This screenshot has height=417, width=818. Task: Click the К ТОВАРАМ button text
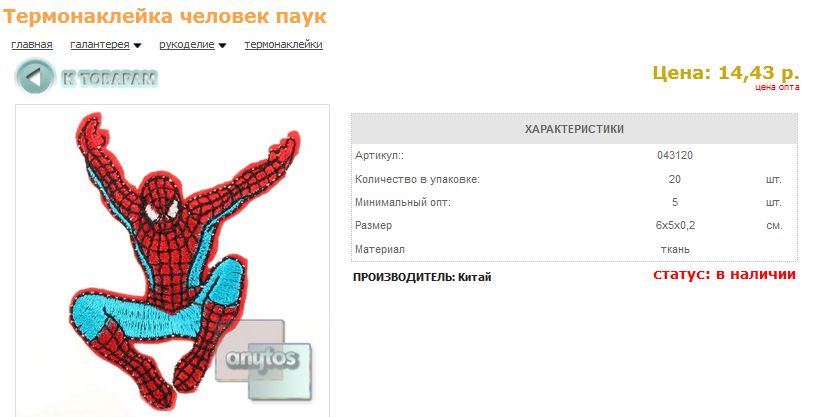[x=110, y=78]
